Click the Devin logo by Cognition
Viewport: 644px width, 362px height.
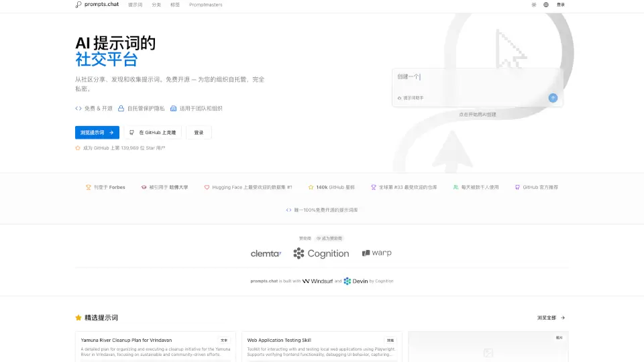pos(356,281)
